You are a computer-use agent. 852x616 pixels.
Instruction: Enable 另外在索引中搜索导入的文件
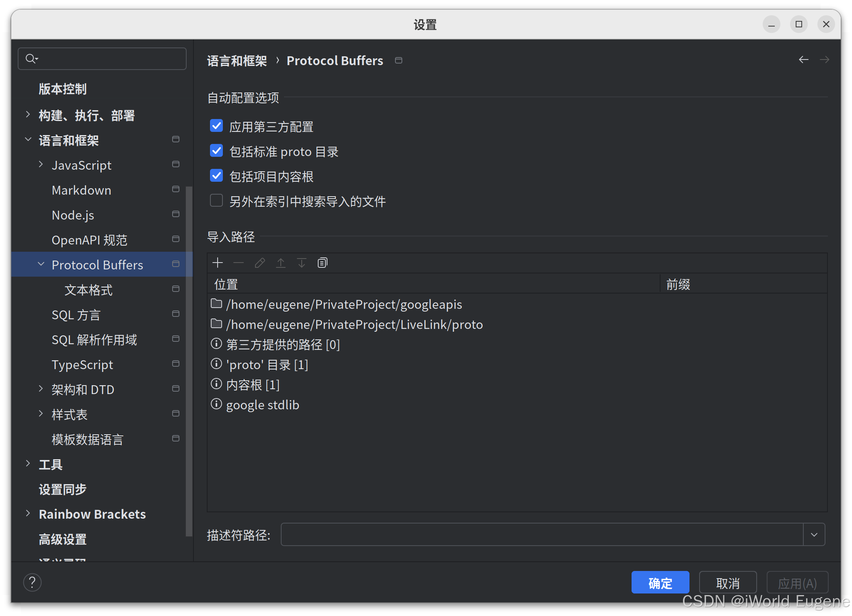click(x=216, y=200)
